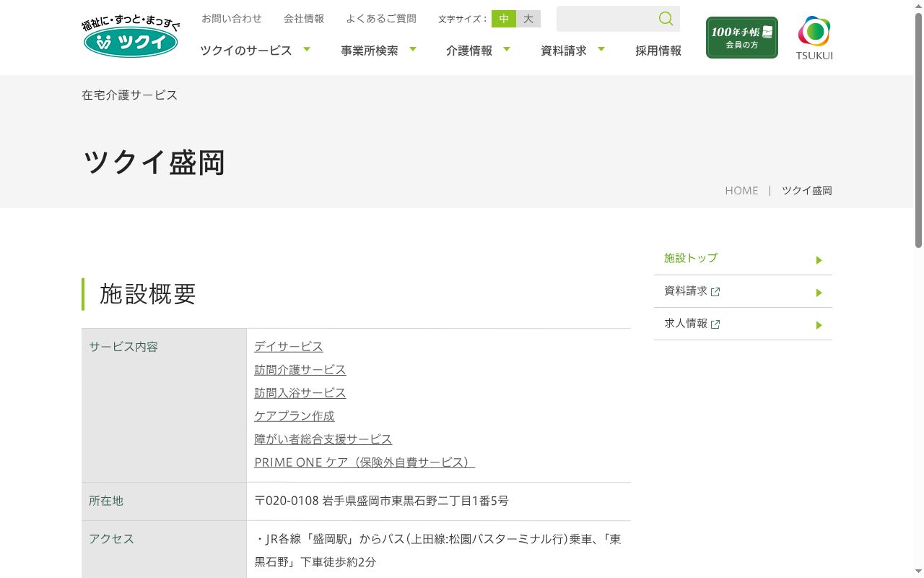Click external link icon next to sidebar 資料請求

[x=715, y=292]
